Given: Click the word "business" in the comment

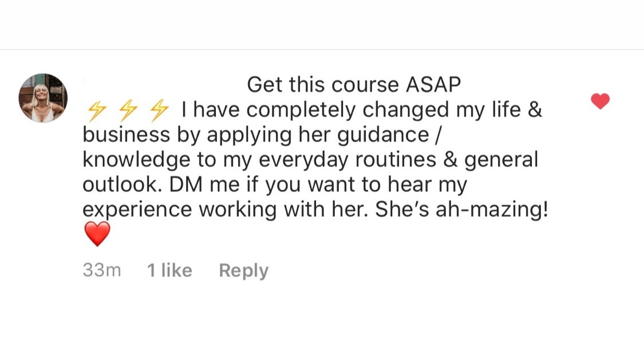Looking at the screenshot, I should pos(127,134).
